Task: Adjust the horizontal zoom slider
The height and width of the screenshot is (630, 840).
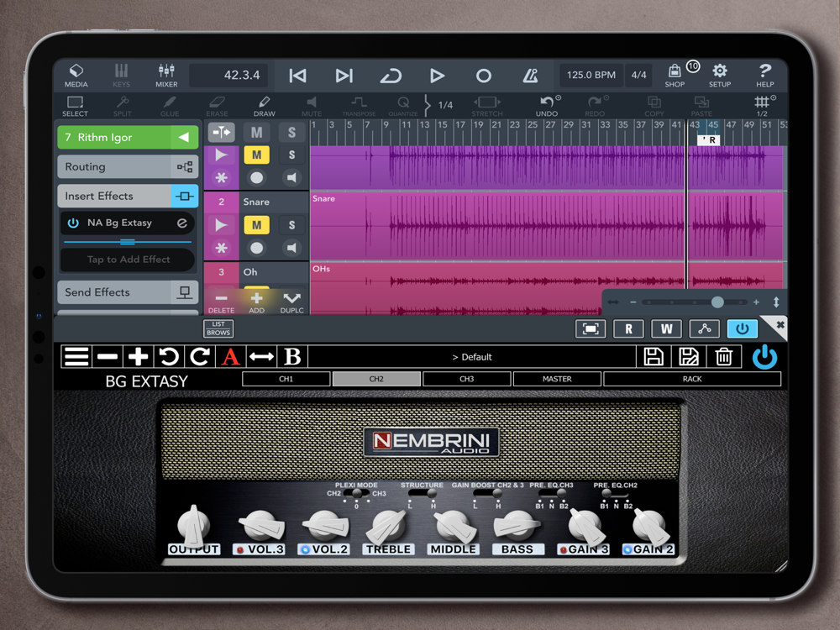Action: pos(695,302)
